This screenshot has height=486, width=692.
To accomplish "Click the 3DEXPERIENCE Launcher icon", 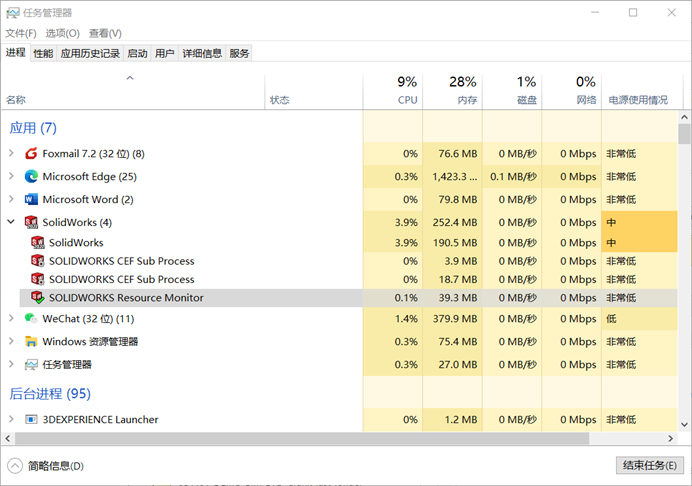I will pos(31,419).
